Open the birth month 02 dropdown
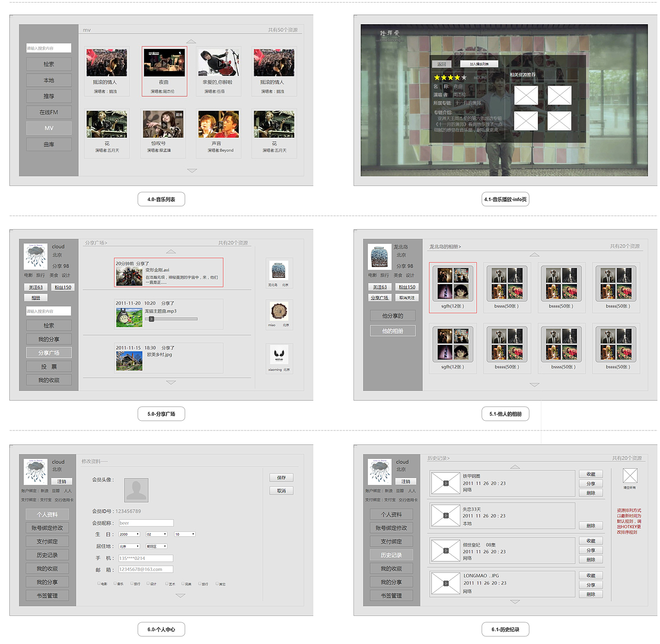The width and height of the screenshot is (660, 644). click(157, 534)
